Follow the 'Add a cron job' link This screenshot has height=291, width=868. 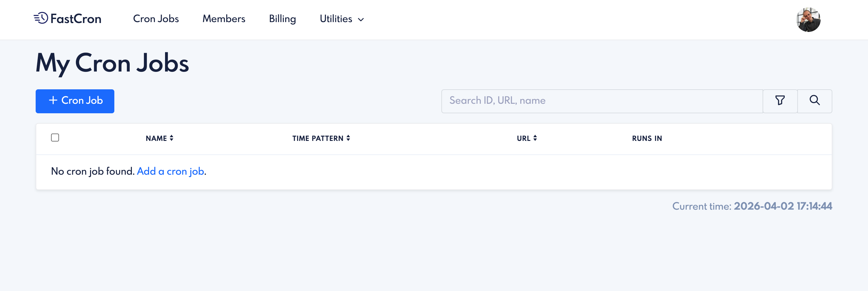[x=171, y=171]
